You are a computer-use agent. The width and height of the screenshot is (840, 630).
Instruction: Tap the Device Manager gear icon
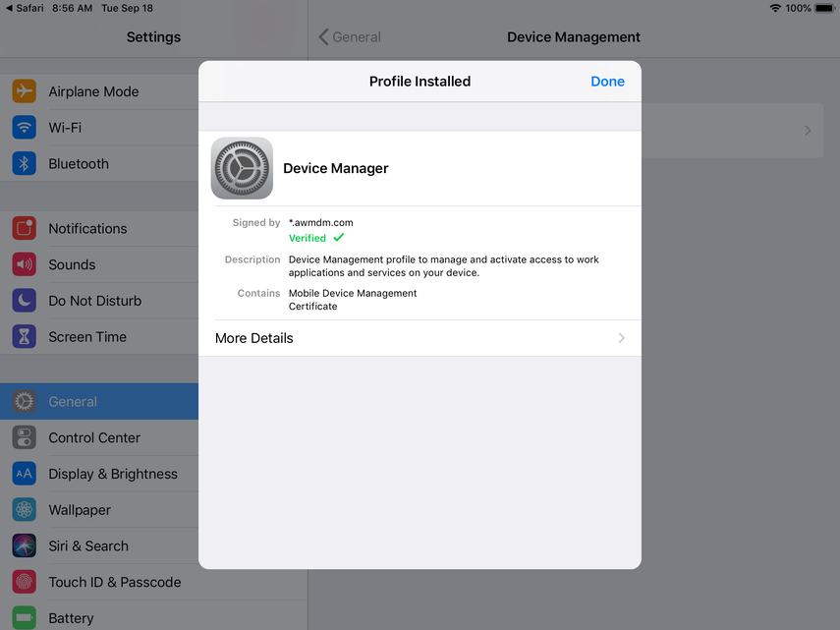pos(242,168)
